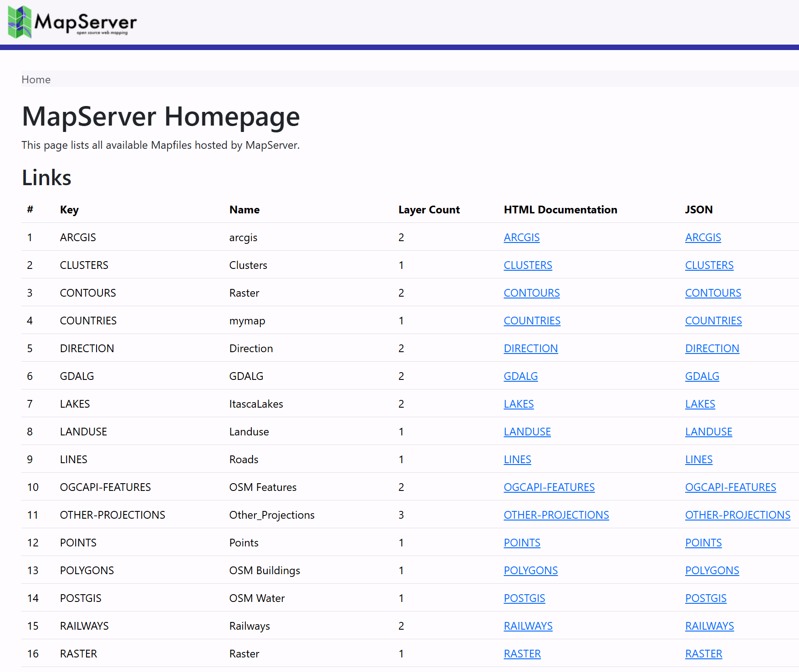This screenshot has width=799, height=672.
Task: Go to Home breadcrumb
Action: [x=36, y=80]
